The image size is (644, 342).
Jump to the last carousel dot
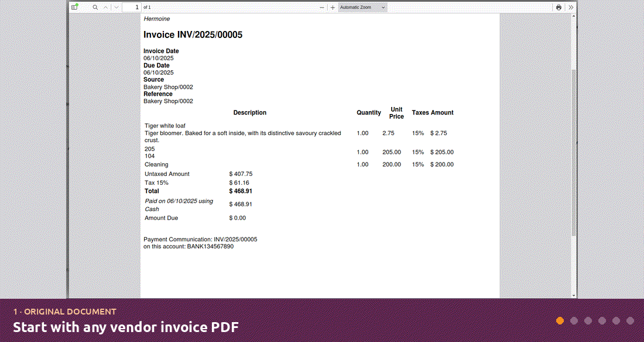[x=630, y=321]
